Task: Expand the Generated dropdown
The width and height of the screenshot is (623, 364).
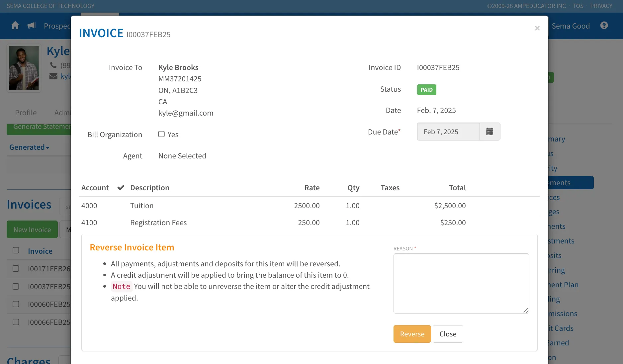Action: point(29,147)
